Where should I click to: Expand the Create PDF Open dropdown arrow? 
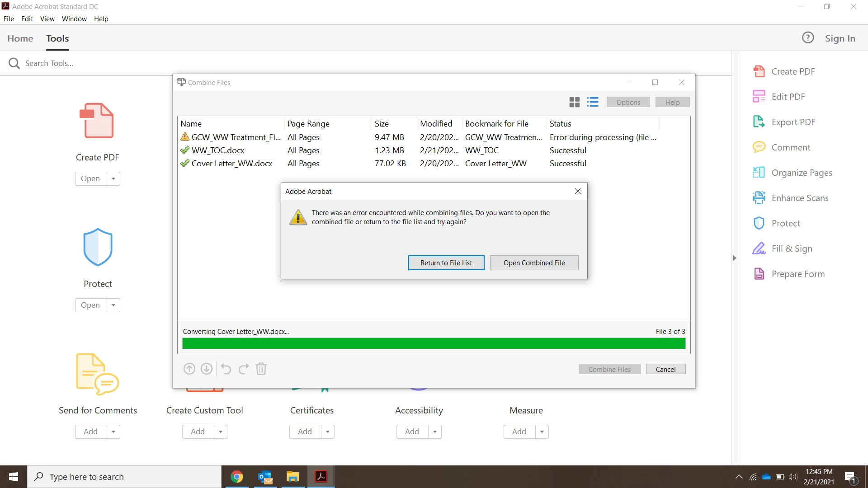113,178
